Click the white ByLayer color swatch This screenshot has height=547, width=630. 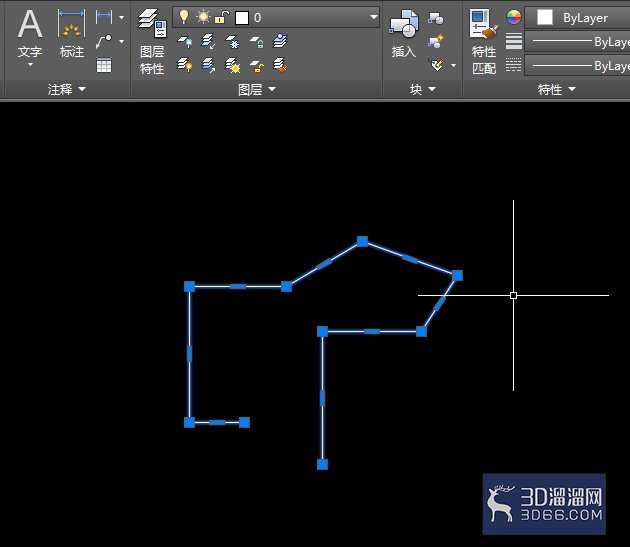click(545, 18)
